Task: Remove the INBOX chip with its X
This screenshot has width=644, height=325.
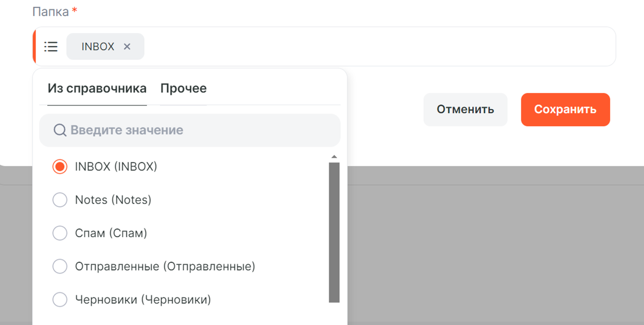Action: point(127,47)
